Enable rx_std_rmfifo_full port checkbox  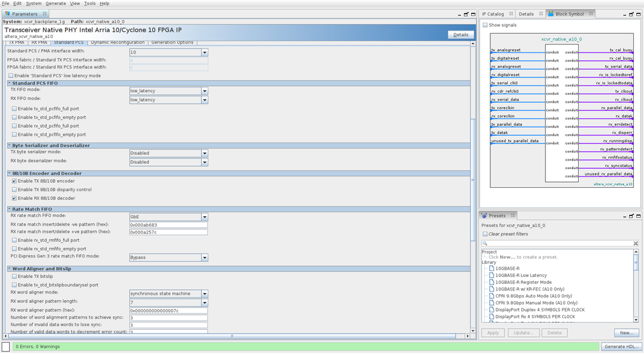[14, 241]
